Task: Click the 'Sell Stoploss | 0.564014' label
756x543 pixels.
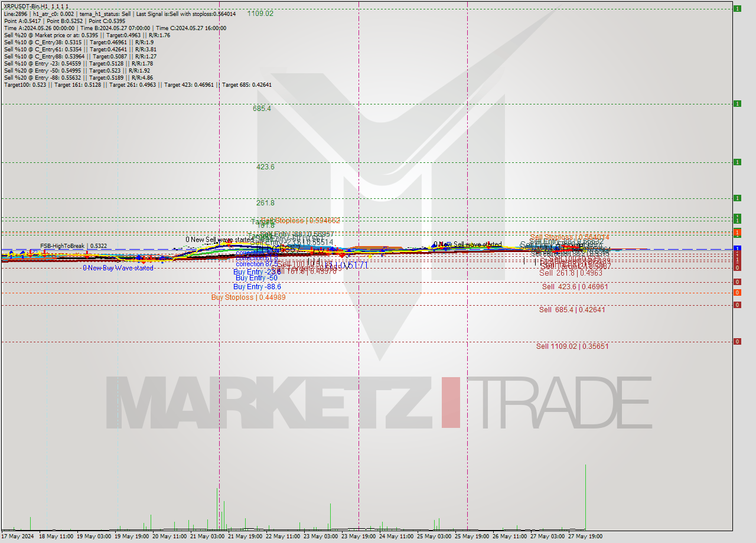Action: 569,237
